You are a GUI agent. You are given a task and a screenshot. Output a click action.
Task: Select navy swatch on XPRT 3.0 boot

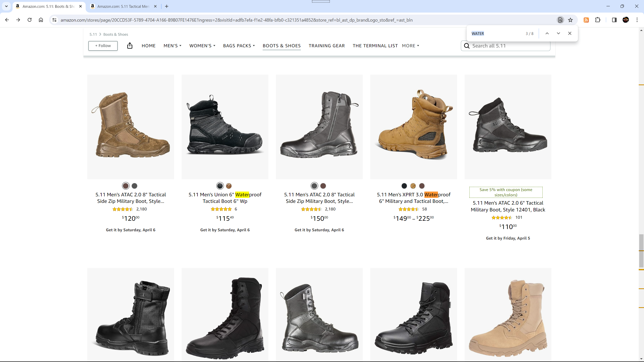(x=404, y=186)
